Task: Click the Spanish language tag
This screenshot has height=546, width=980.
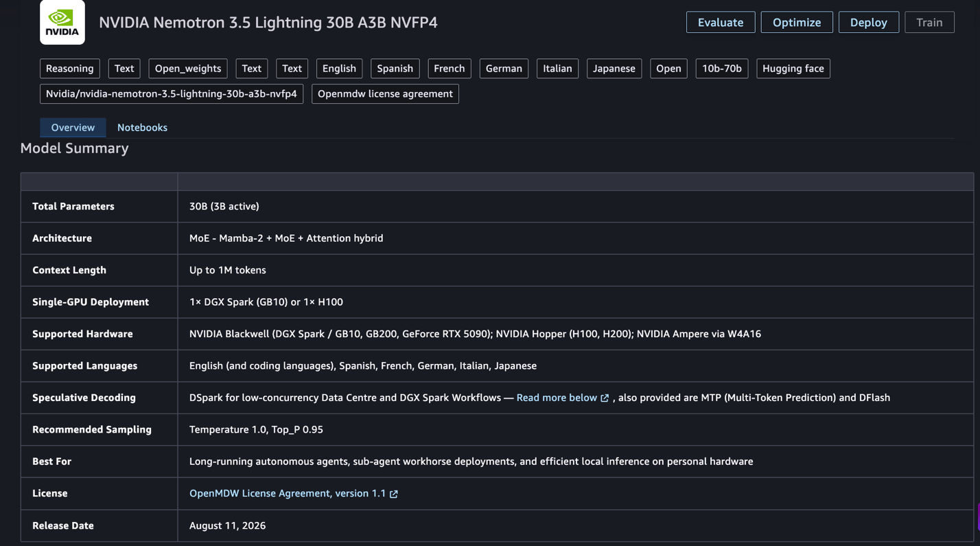Action: (395, 69)
